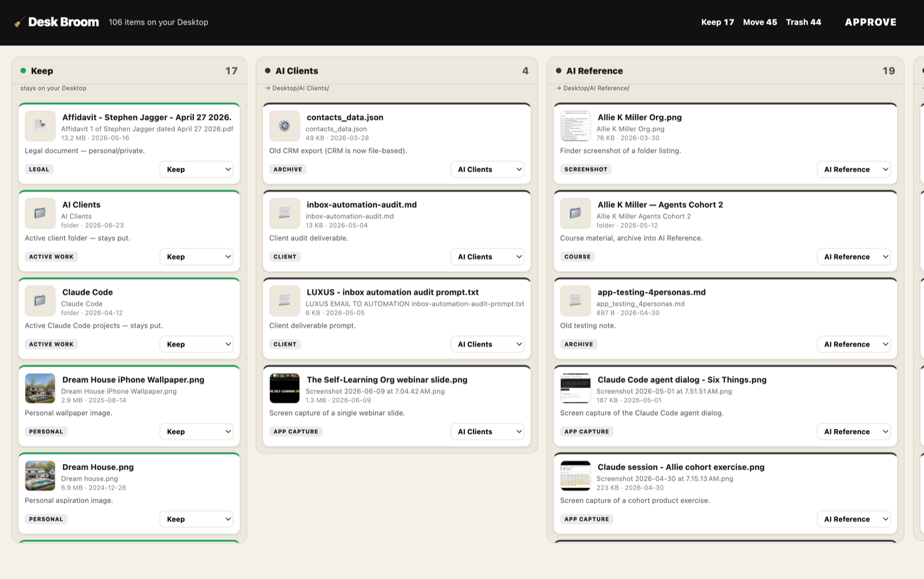Click ARCHIVE tag on app-testing-4personas.md card
Screen dimensions: 924x579
(x=579, y=344)
